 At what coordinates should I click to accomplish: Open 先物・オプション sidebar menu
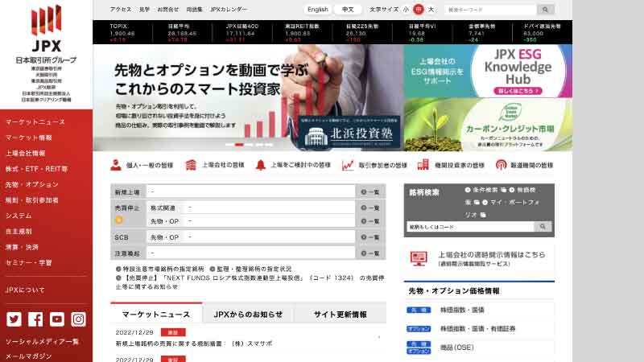32,184
